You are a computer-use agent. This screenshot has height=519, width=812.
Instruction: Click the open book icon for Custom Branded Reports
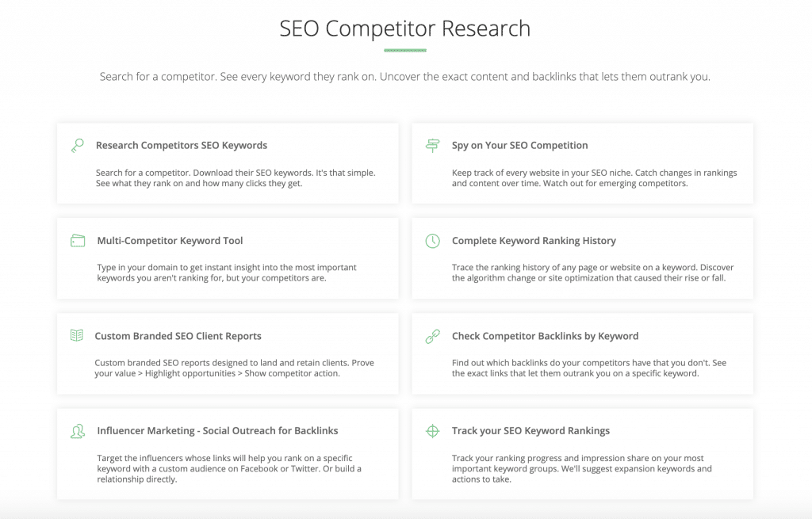(x=77, y=335)
